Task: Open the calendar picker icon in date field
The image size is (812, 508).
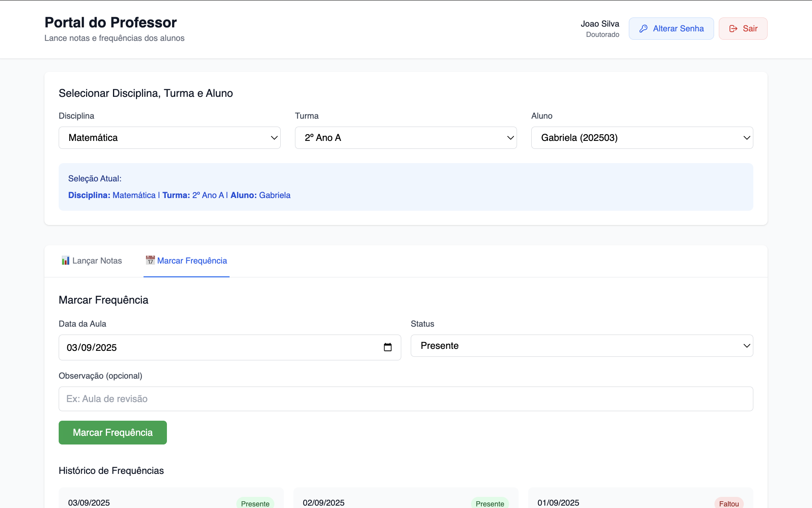Action: (387, 347)
